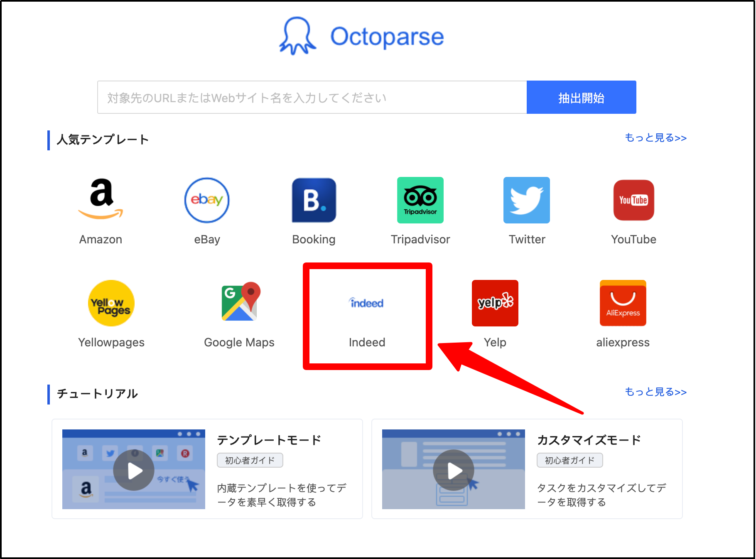Select the Indeed template logo
The width and height of the screenshot is (756, 559).
pos(366,303)
